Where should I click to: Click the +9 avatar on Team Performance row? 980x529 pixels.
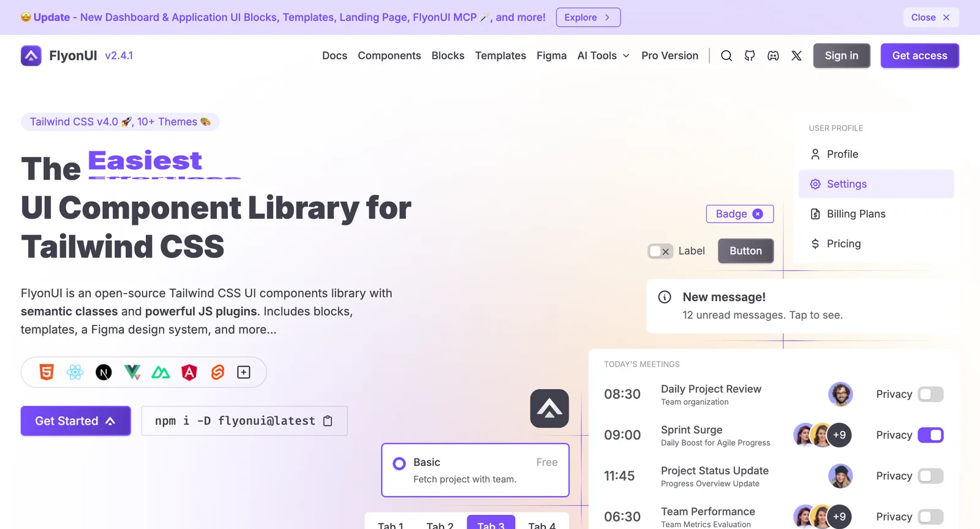point(839,517)
